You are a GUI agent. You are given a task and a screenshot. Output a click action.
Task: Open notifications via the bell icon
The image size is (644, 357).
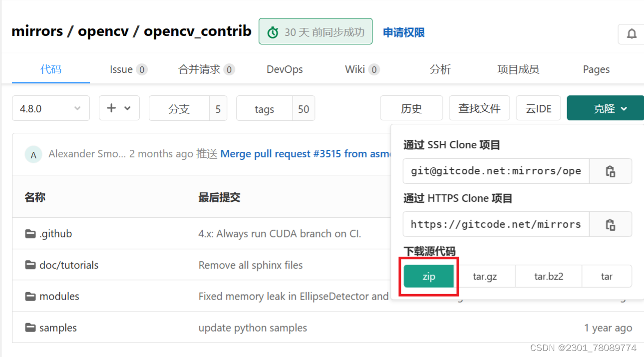631,34
